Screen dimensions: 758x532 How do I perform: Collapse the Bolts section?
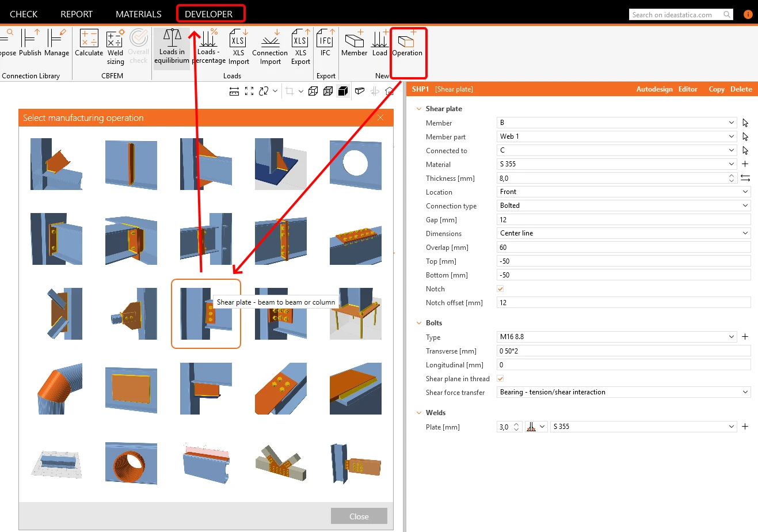[x=419, y=323]
